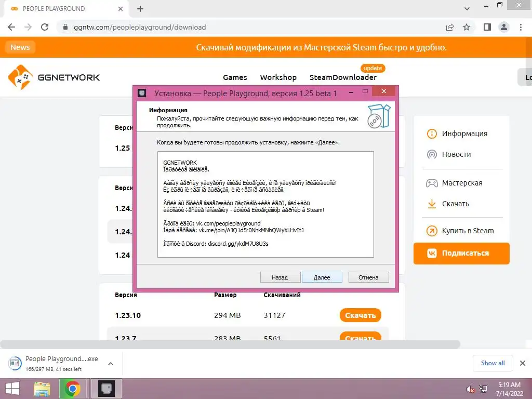Click the installer title bar icon
The image size is (532, 399).
pos(142,93)
